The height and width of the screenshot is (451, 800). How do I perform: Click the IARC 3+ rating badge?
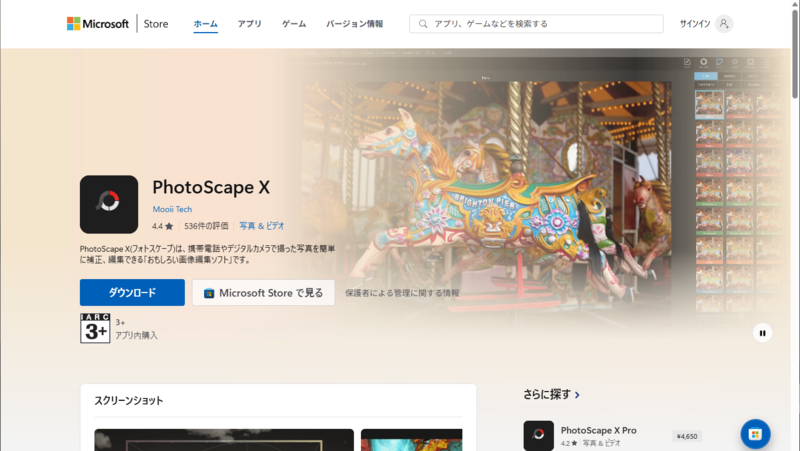(95, 328)
